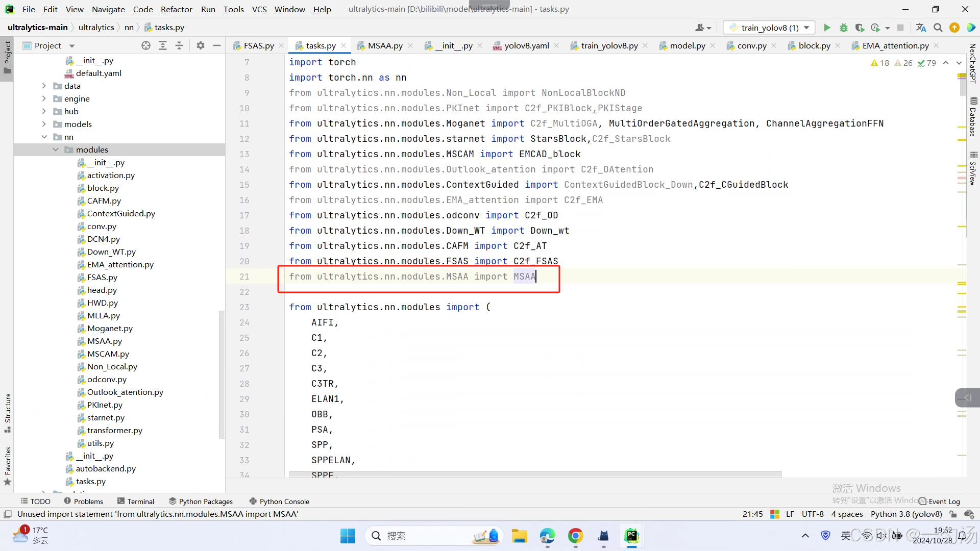Toggle the Database side tool window

click(x=973, y=116)
